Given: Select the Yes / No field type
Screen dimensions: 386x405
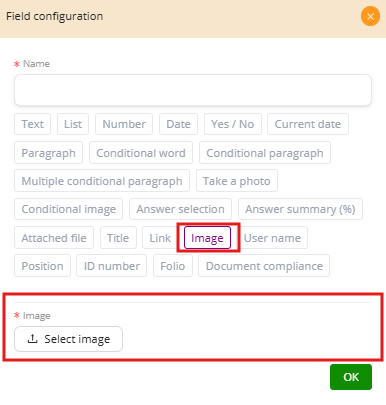Looking at the screenshot, I should [x=233, y=124].
